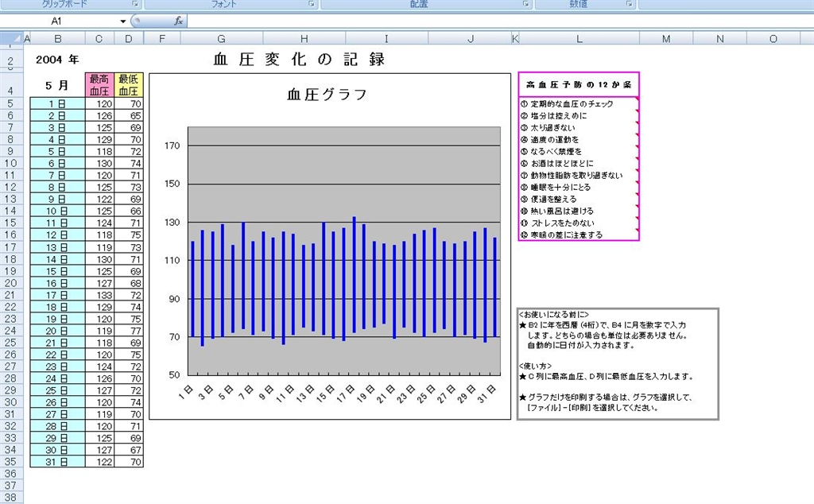Click the 2004 年 year cell
Image resolution: width=814 pixels, height=504 pixels.
tap(57, 60)
